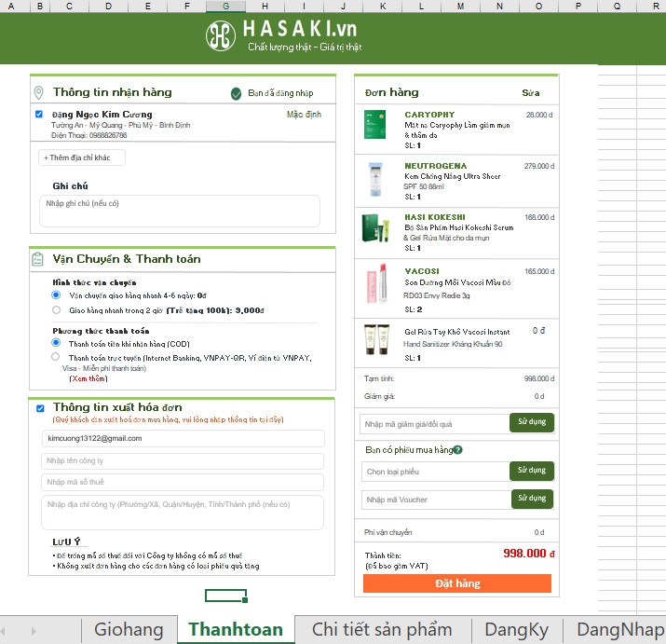Viewport: 666px width, 644px height.
Task: Click the Nhập mã Voucher field
Action: (x=437, y=500)
